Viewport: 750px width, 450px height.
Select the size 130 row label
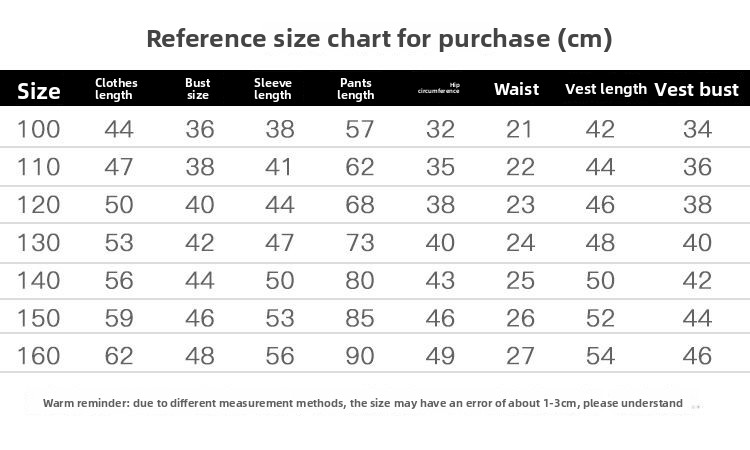39,243
